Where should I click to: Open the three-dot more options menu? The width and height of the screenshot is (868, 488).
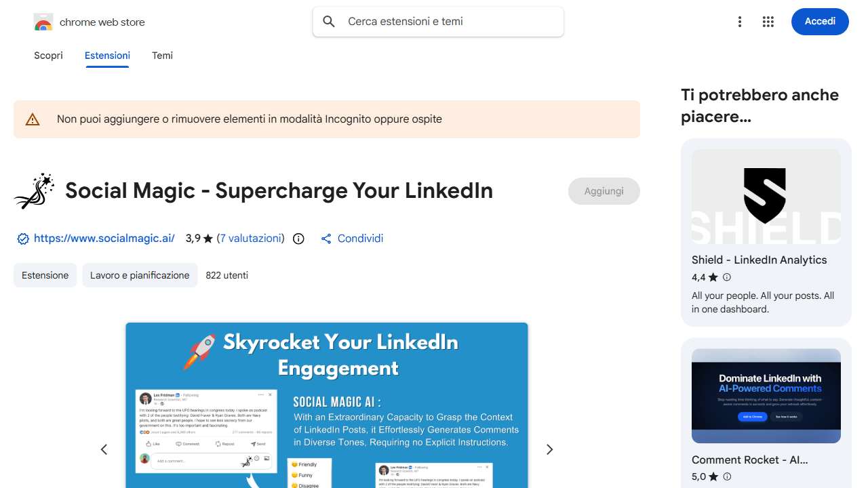tap(740, 22)
